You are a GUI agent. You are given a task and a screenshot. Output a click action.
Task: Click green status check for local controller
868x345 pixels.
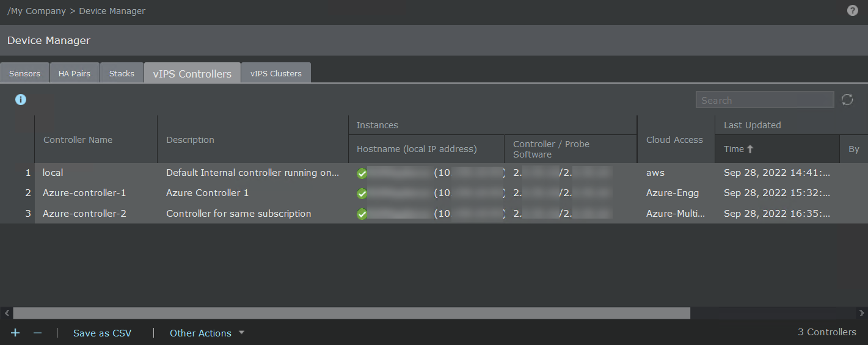pyautogui.click(x=362, y=173)
